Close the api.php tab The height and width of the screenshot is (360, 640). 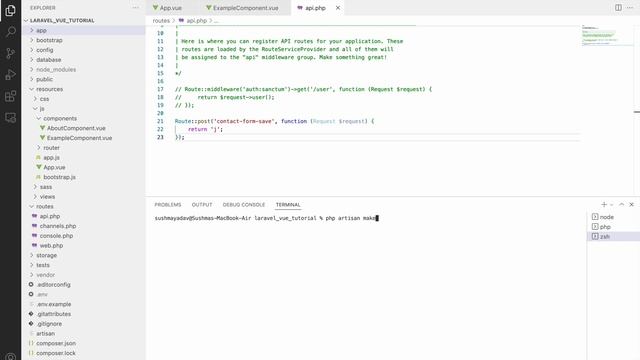point(338,8)
